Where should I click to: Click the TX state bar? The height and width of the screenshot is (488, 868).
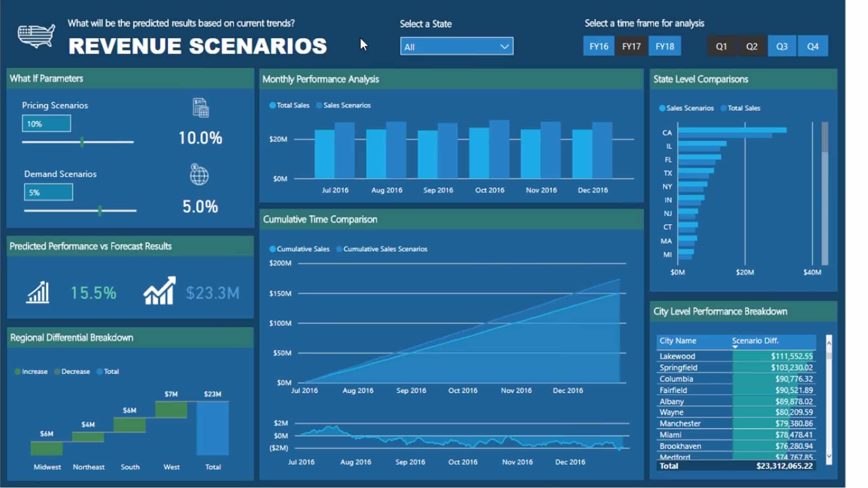(696, 173)
